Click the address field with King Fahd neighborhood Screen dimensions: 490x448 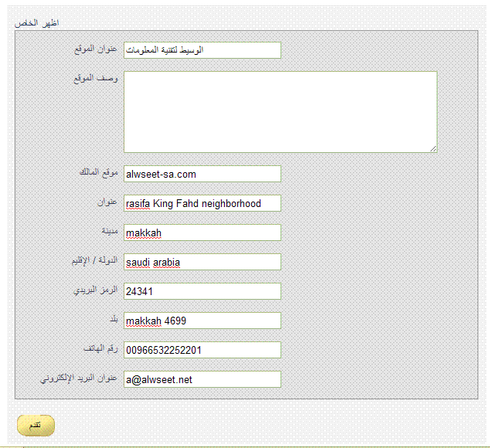pos(202,203)
